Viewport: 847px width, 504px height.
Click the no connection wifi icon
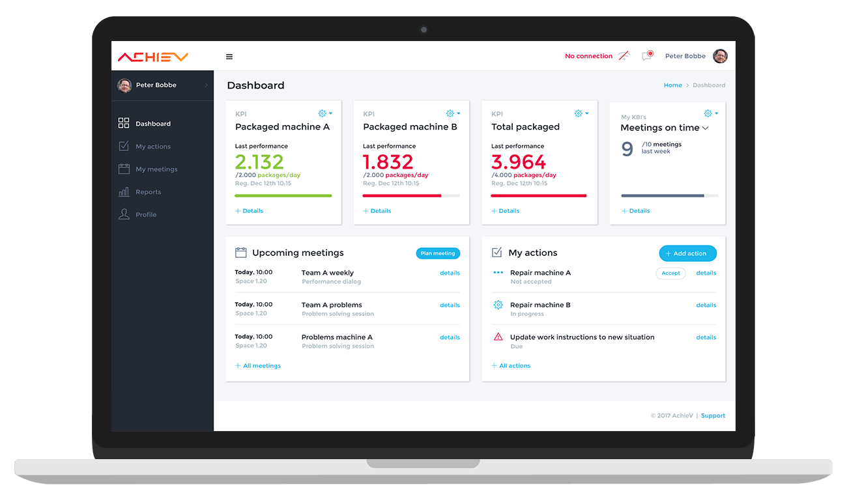(624, 56)
